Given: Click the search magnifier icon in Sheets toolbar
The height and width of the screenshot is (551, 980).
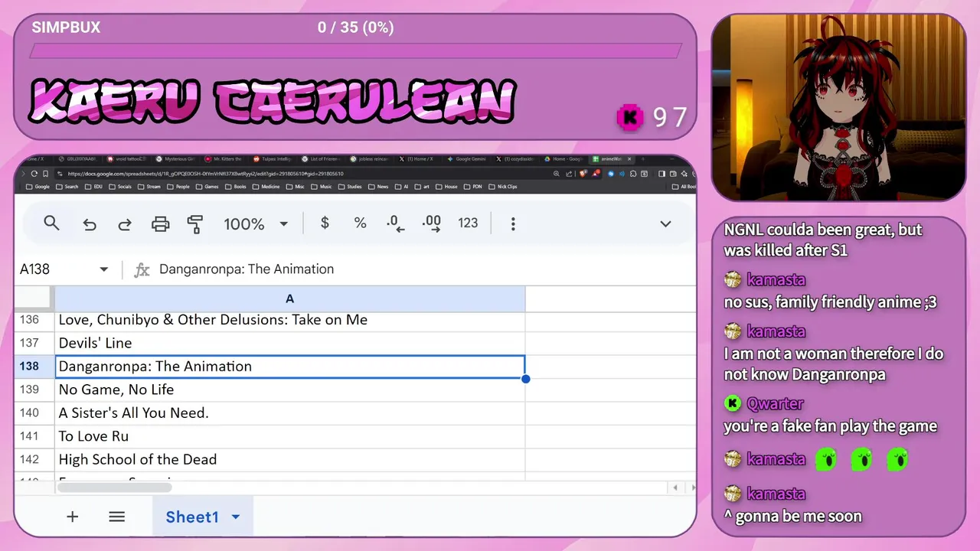Looking at the screenshot, I should coord(51,223).
